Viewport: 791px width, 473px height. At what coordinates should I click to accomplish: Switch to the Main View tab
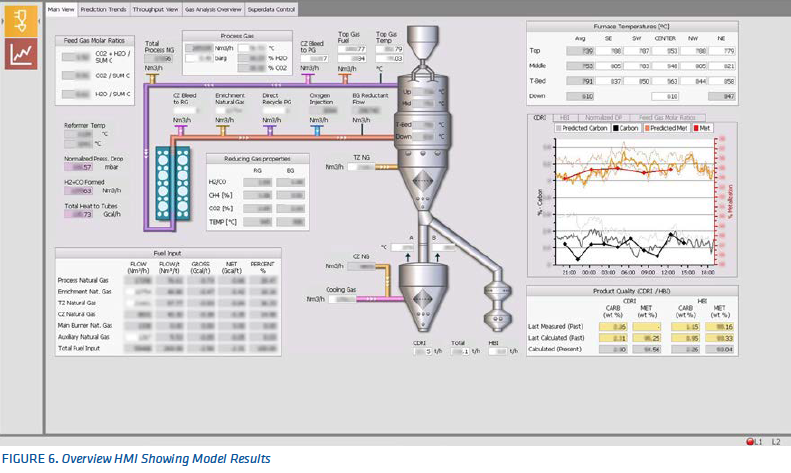[61, 10]
